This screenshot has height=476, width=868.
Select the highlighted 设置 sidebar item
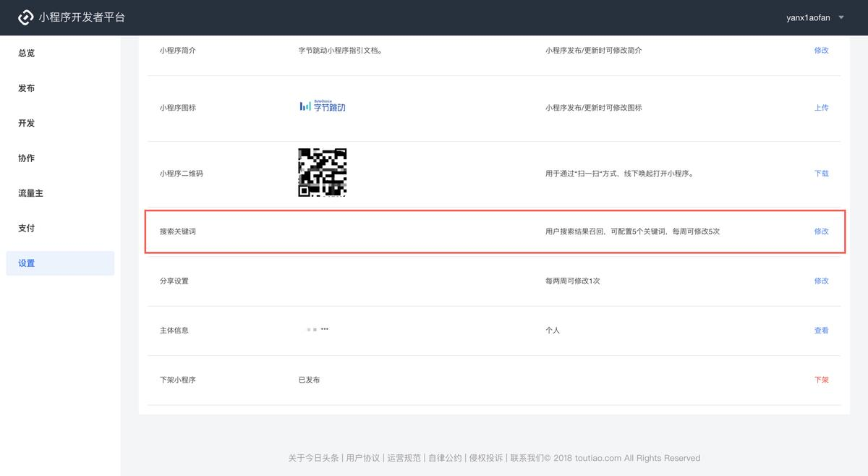[x=26, y=263]
